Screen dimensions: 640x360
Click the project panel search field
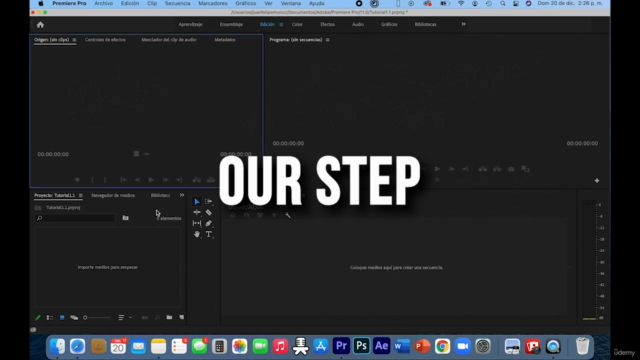[x=76, y=218]
